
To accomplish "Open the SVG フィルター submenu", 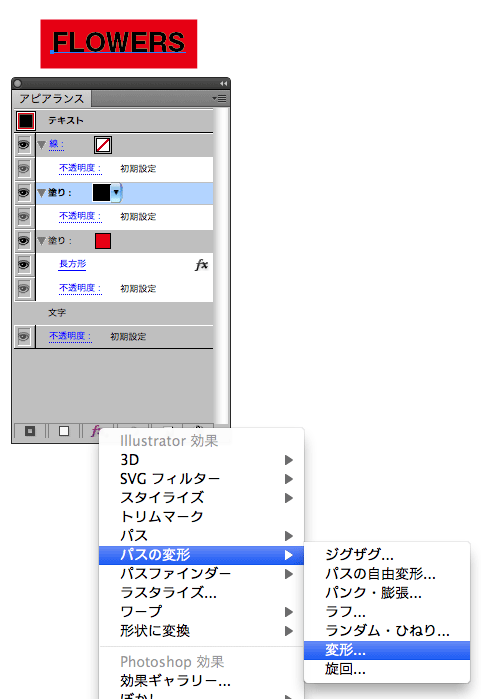I will coord(201,479).
